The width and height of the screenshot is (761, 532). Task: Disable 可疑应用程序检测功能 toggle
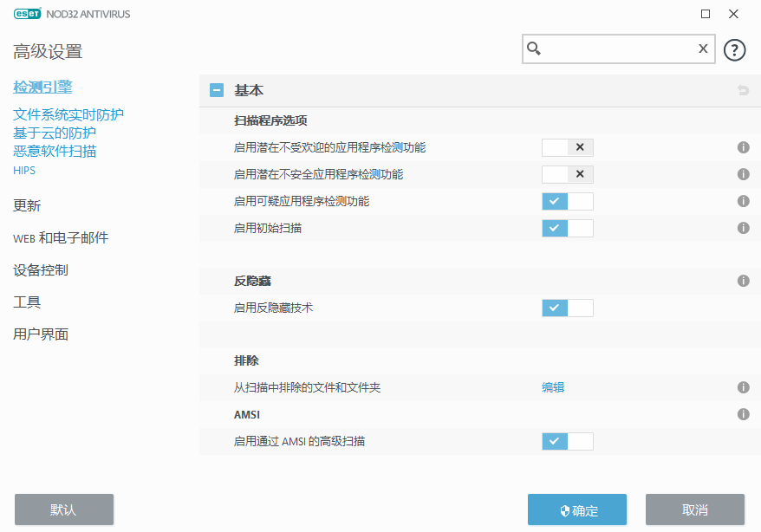pos(568,201)
